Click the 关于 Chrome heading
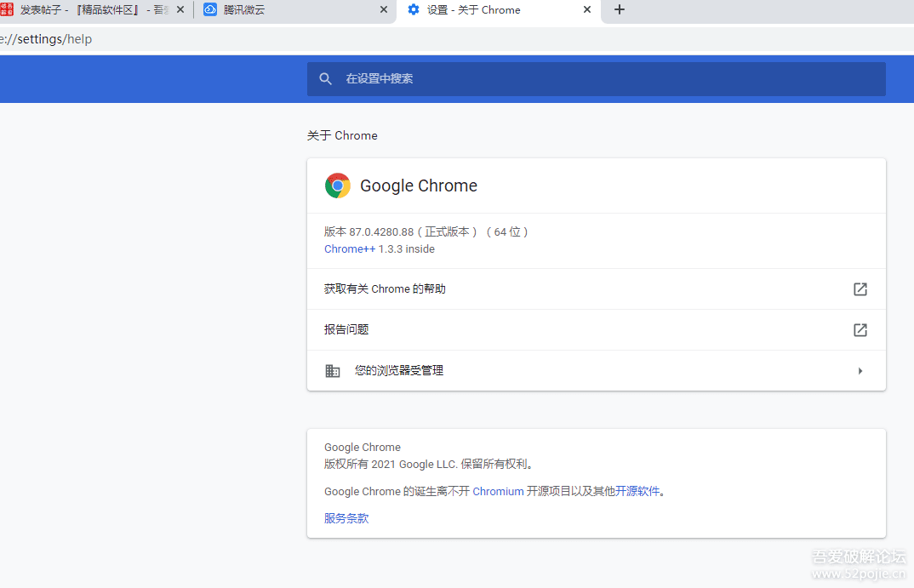Image resolution: width=914 pixels, height=588 pixels. pos(342,135)
